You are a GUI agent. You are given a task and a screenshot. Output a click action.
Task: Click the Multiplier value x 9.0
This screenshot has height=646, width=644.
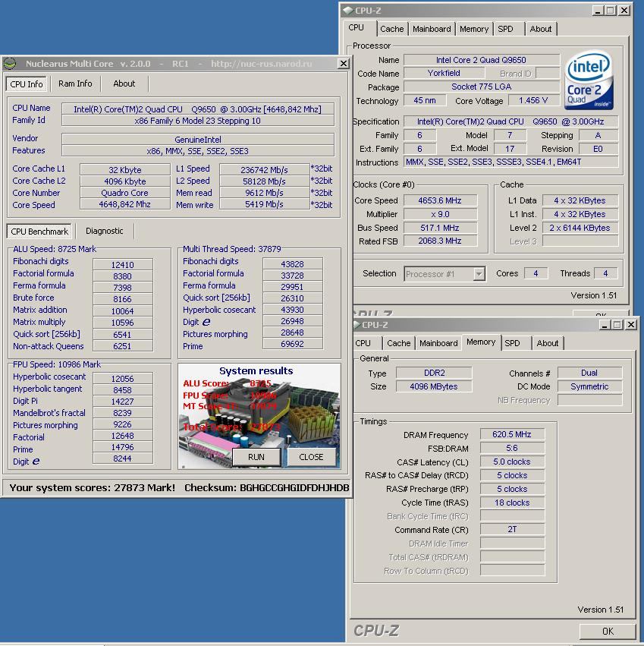[x=440, y=214]
